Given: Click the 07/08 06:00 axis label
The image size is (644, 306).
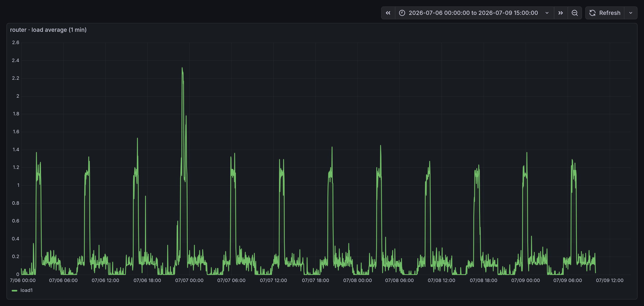Looking at the screenshot, I should 399,280.
